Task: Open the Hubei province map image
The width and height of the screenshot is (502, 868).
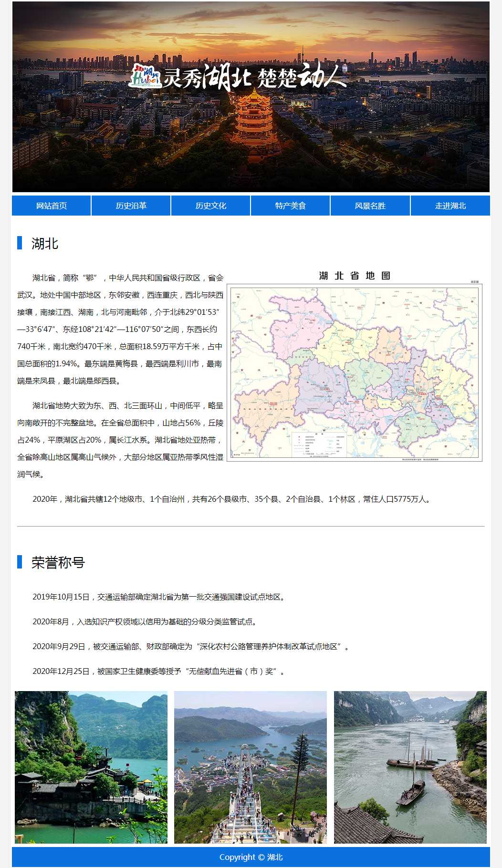Action: click(354, 372)
